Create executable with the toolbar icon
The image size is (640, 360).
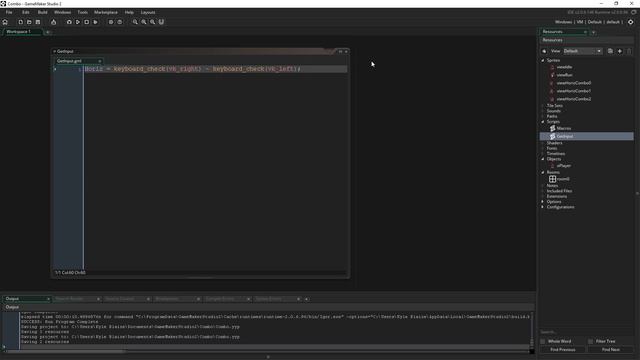click(53, 22)
